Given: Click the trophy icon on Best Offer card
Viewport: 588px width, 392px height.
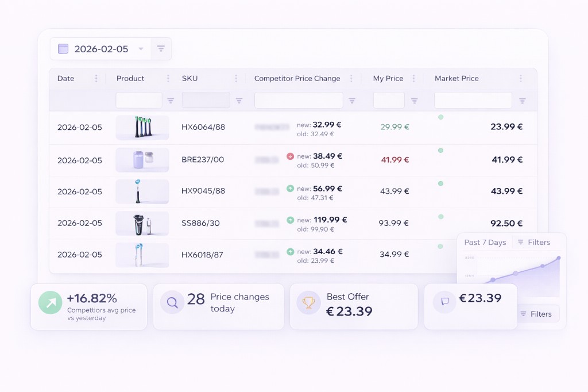Looking at the screenshot, I should [308, 302].
